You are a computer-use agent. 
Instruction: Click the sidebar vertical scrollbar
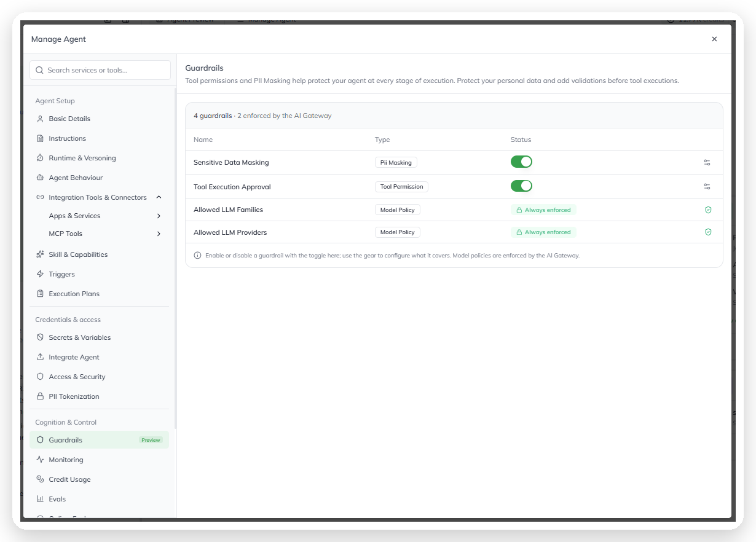coord(175,258)
